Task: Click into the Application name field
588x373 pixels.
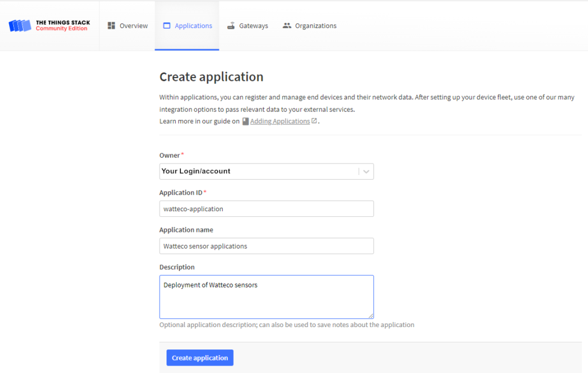Action: coord(266,246)
